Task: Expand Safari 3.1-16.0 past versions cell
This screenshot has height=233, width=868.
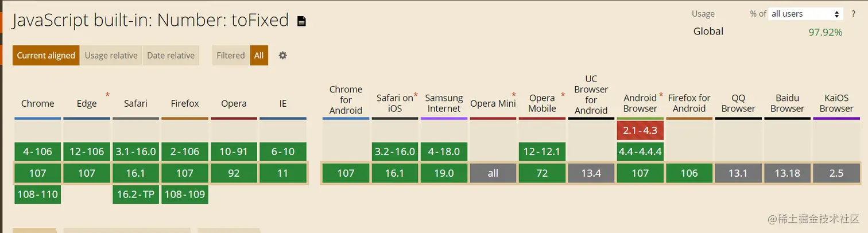Action: tap(136, 152)
